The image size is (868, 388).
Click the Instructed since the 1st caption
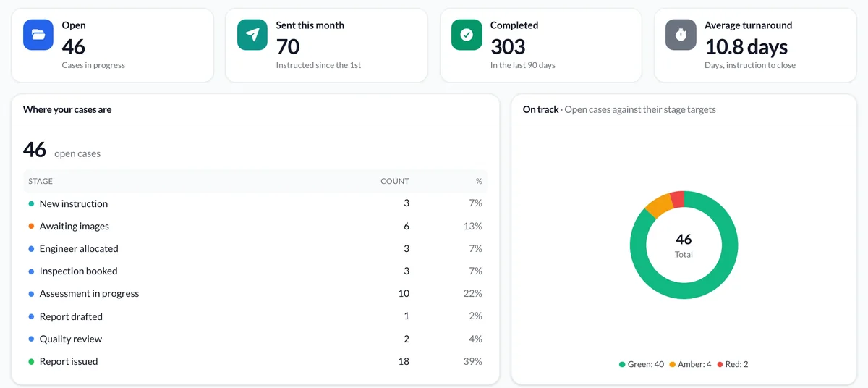point(318,65)
